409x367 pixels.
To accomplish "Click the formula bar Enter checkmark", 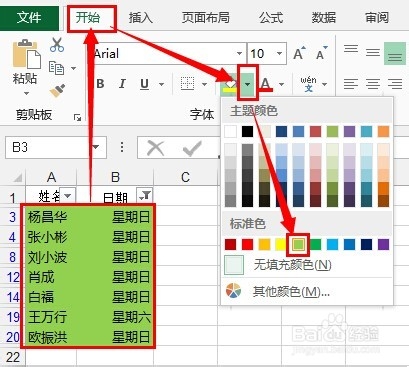I will pos(192,148).
